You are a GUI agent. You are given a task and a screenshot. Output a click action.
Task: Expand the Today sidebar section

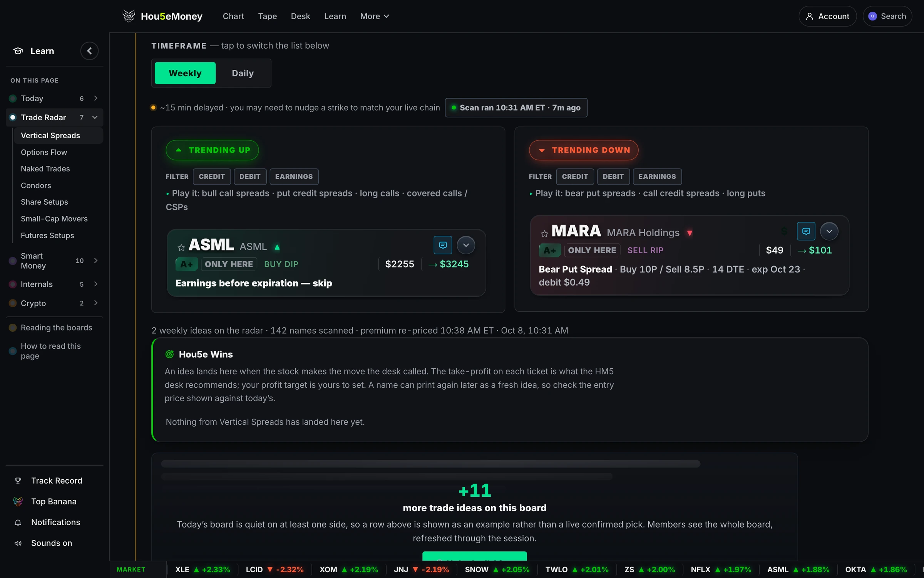pyautogui.click(x=95, y=98)
